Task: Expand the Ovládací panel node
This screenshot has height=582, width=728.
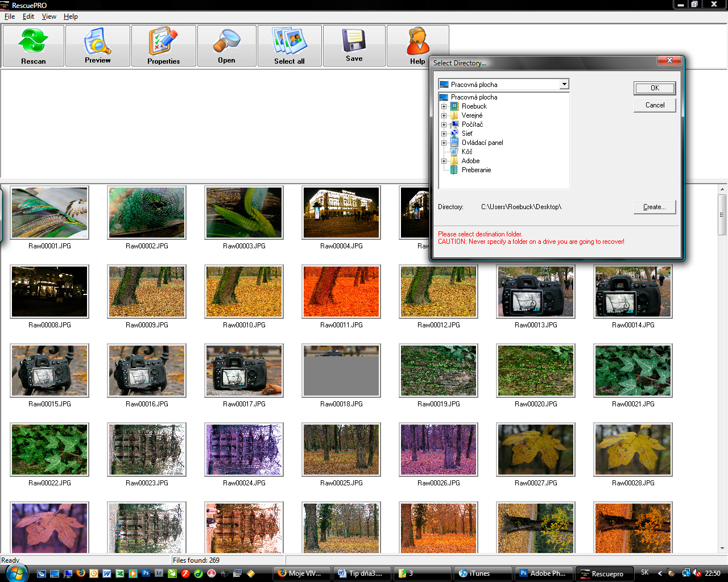Action: 444,143
